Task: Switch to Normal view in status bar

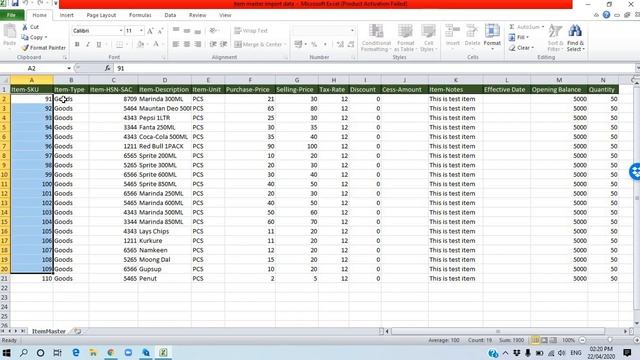Action: click(x=535, y=340)
